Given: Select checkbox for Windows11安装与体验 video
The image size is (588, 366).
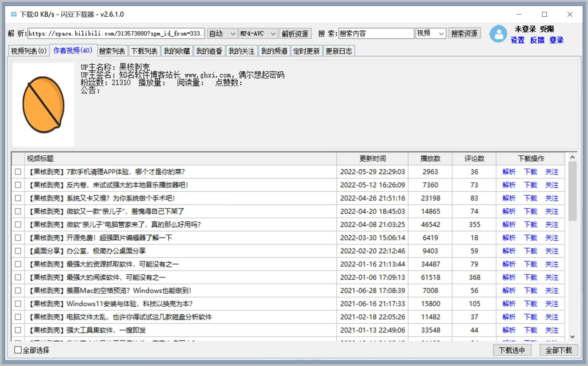Looking at the screenshot, I should pos(18,304).
